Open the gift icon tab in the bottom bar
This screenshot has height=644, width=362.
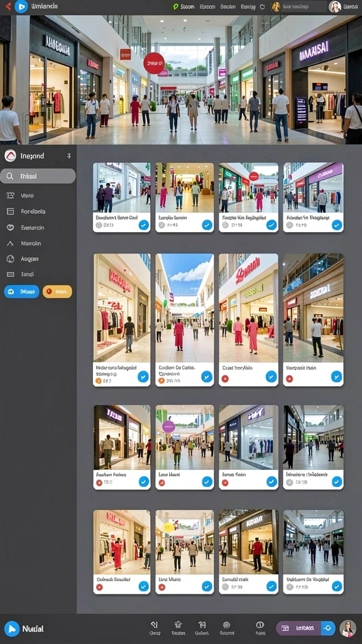178,628
